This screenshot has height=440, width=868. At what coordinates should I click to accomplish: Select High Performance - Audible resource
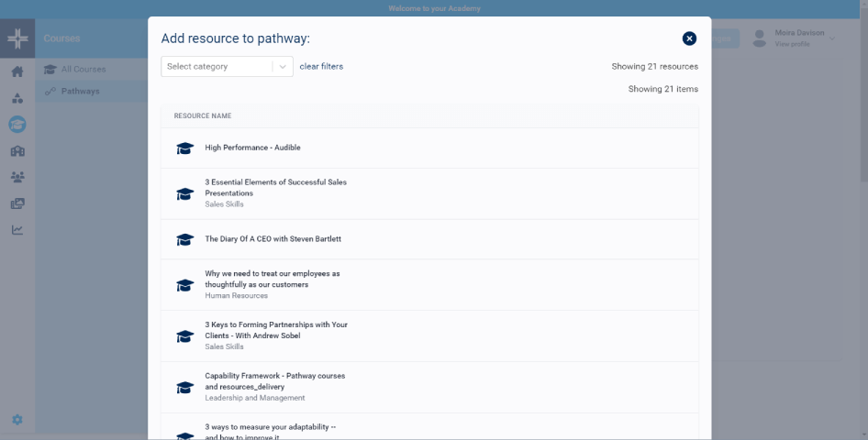pyautogui.click(x=252, y=148)
